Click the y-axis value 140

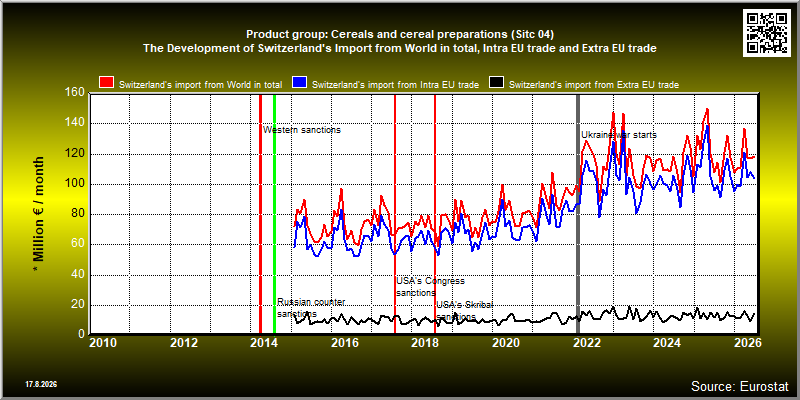coord(74,123)
